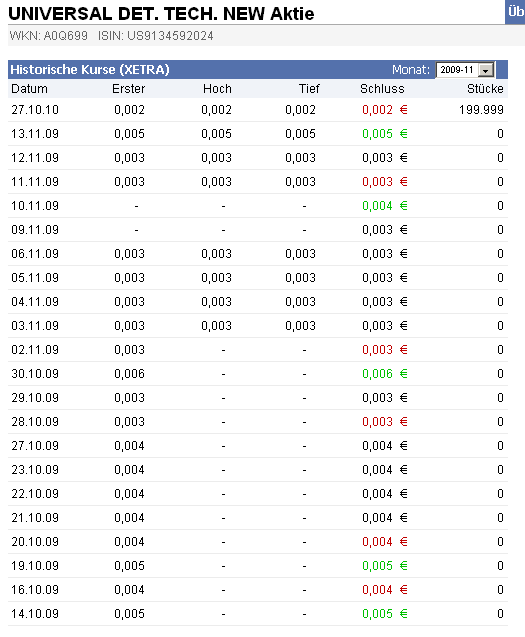Select the date 05.11.09
Image resolution: width=525 pixels, height=637 pixels.
pos(35,277)
